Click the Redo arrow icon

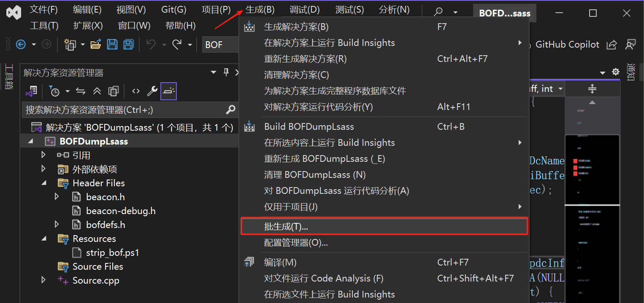tap(177, 44)
